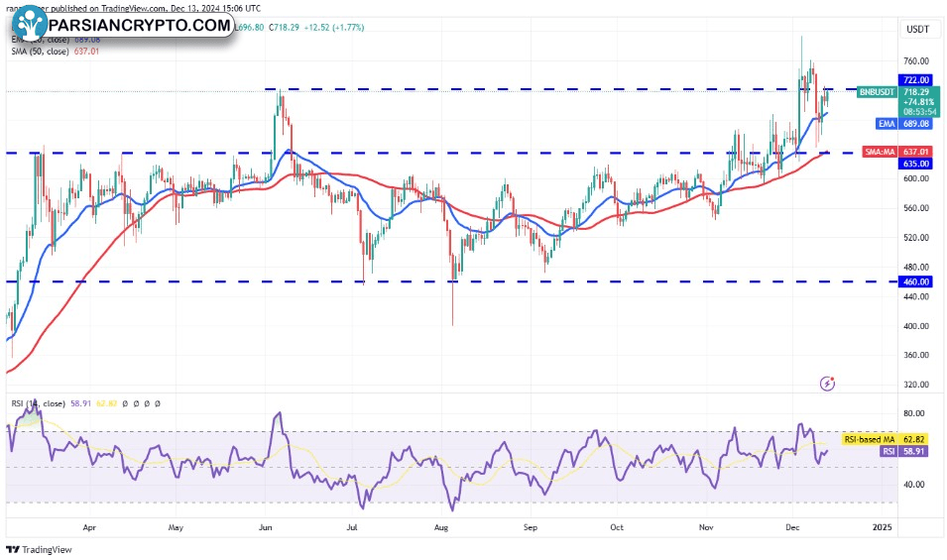Click the 520.00 price scale value
The height and width of the screenshot is (560, 947).
(916, 237)
